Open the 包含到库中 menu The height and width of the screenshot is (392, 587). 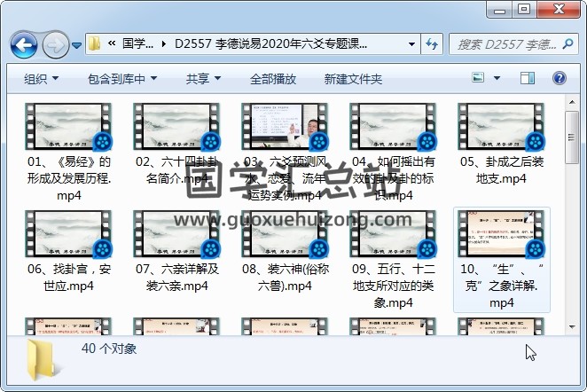123,79
